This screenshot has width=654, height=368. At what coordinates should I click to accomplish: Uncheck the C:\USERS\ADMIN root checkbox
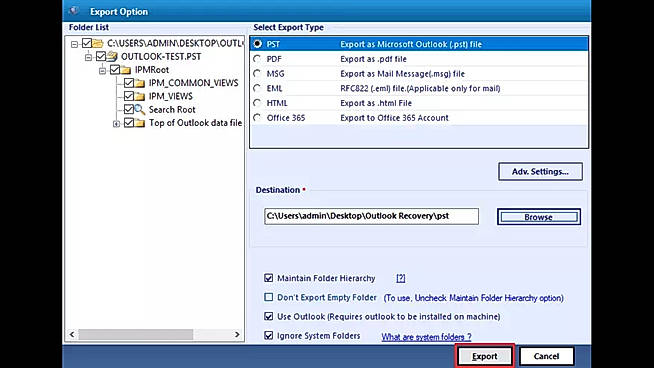[87, 43]
